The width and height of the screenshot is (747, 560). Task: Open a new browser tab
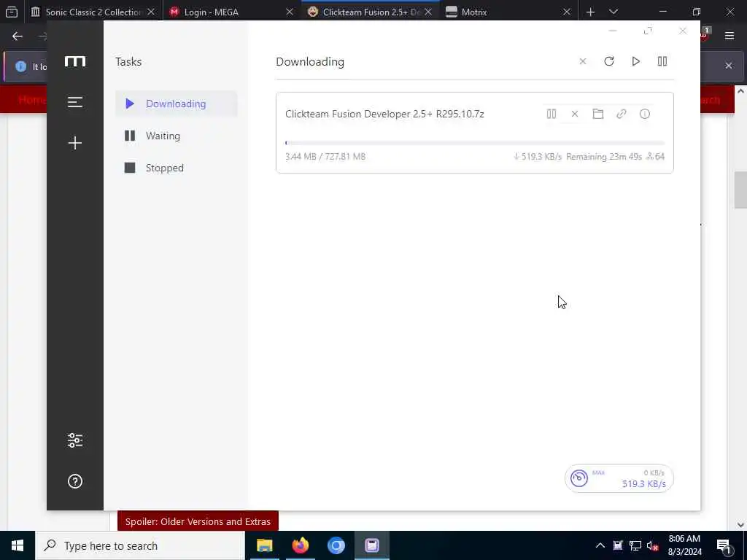590,12
